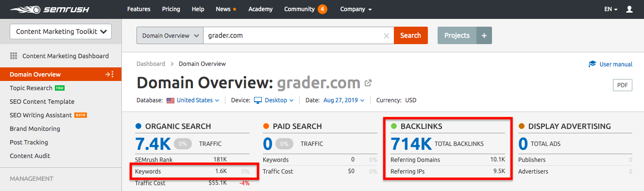This screenshot has height=191, width=644.
Task: Click the desktop monitor device icon
Action: point(258,100)
